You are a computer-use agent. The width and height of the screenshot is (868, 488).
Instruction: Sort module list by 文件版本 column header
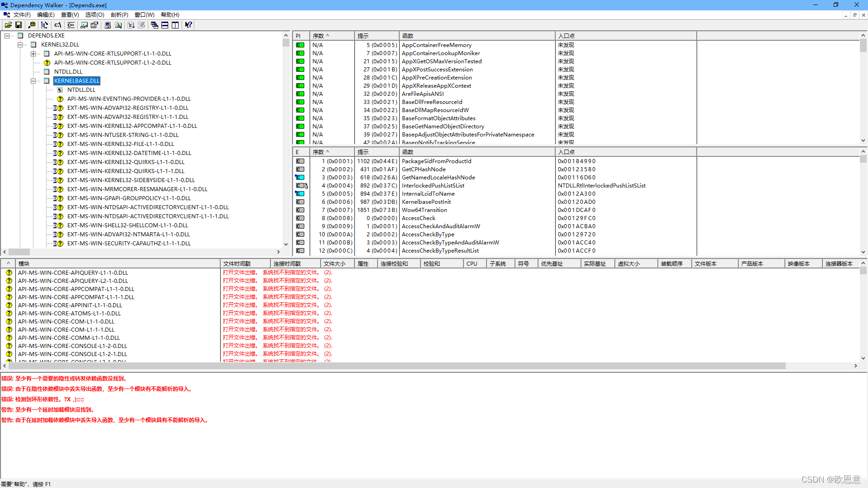715,263
